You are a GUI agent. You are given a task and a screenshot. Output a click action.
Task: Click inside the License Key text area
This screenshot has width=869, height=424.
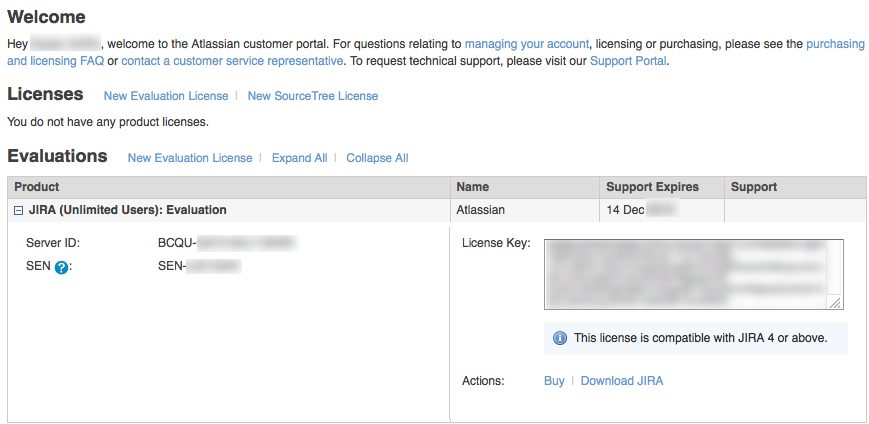pyautogui.click(x=690, y=273)
